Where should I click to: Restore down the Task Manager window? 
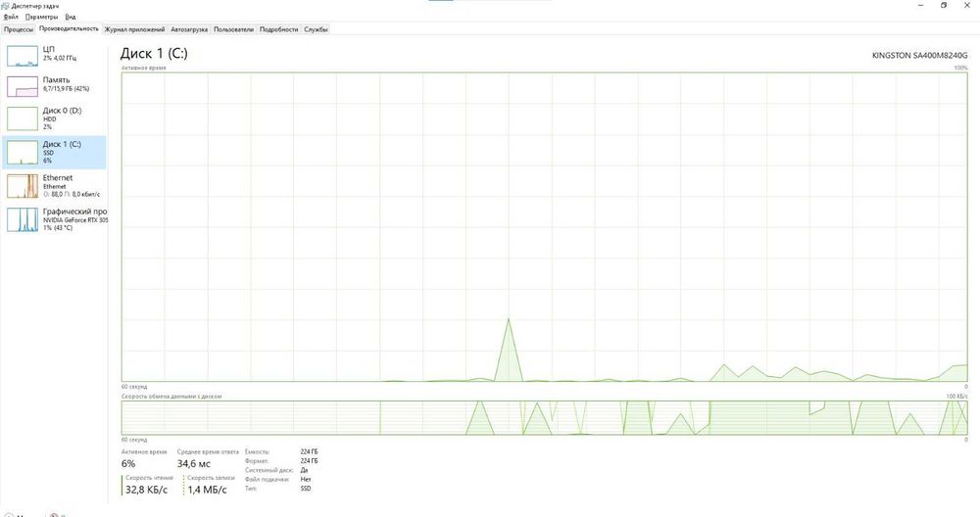[944, 5]
